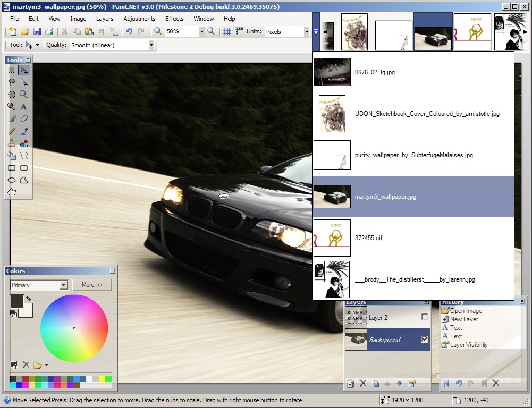
Task: Toggle the pixel grid icon
Action: tap(227, 32)
